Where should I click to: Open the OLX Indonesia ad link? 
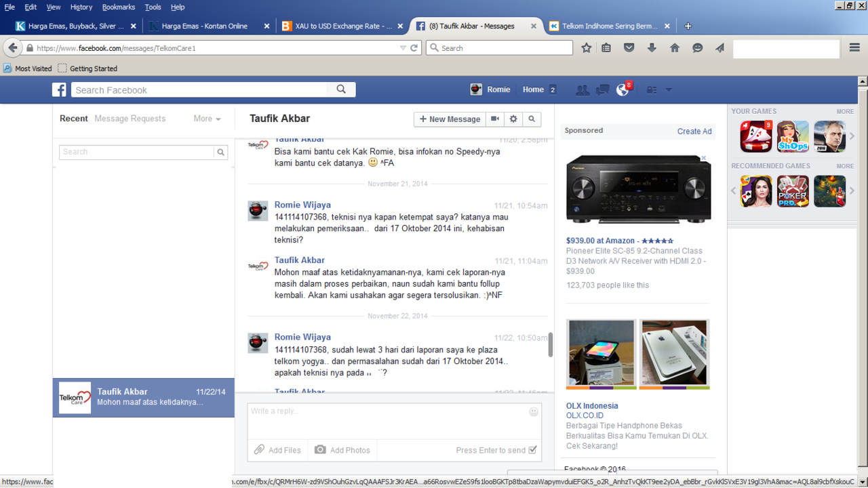[592, 406]
